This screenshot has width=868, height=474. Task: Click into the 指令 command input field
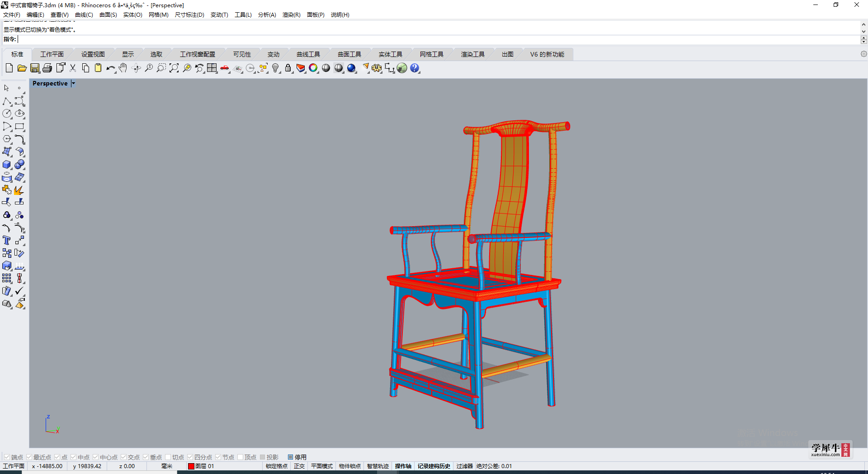(439, 39)
